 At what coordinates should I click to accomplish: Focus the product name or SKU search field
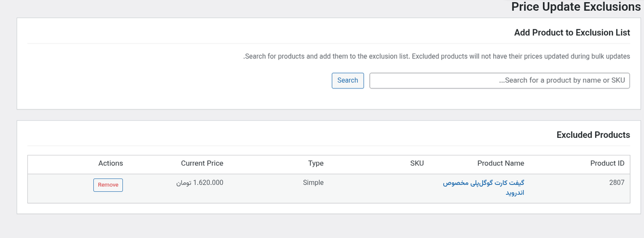pos(499,80)
